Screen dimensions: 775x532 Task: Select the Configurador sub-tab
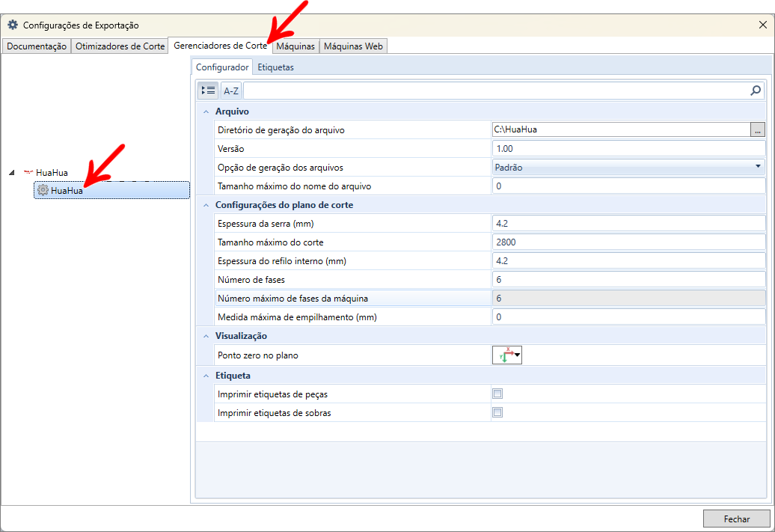pos(222,67)
